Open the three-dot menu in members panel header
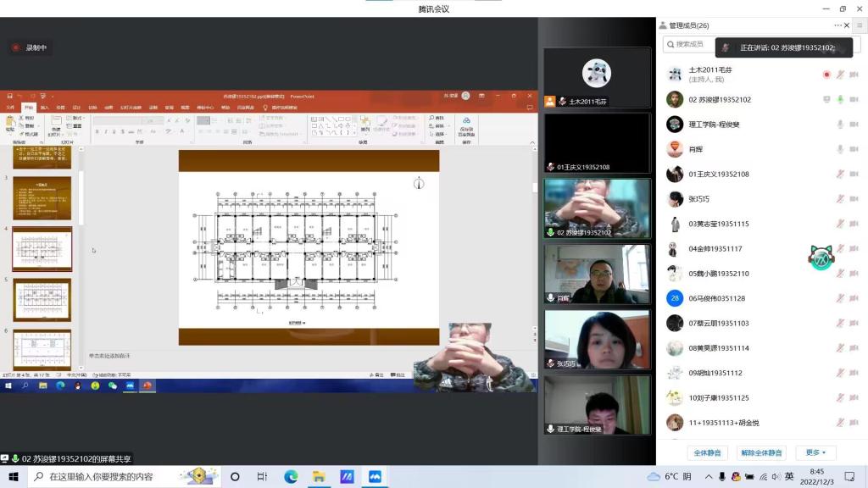Image resolution: width=868 pixels, height=488 pixels. pos(838,25)
